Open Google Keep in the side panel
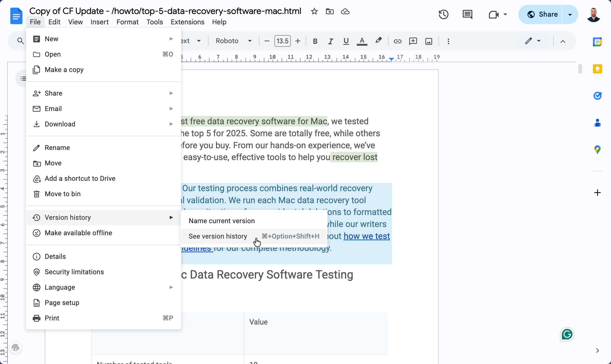611x364 pixels. click(x=598, y=69)
